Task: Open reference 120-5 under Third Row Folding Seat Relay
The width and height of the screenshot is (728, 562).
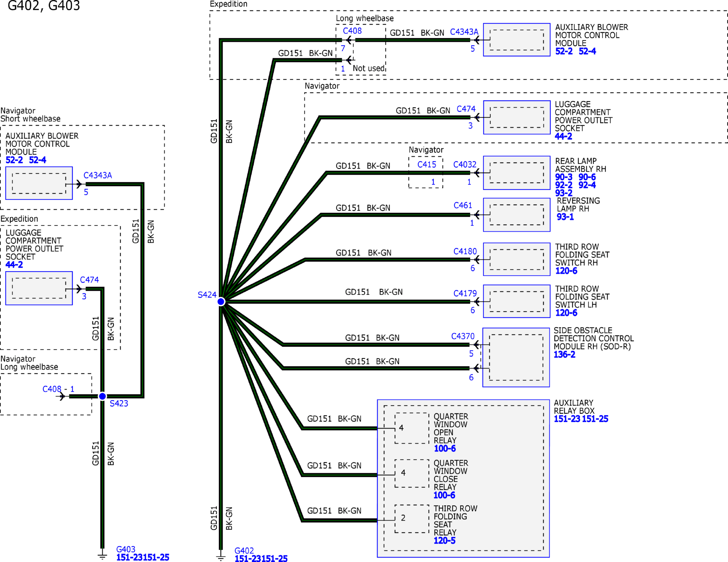Action: click(x=445, y=540)
